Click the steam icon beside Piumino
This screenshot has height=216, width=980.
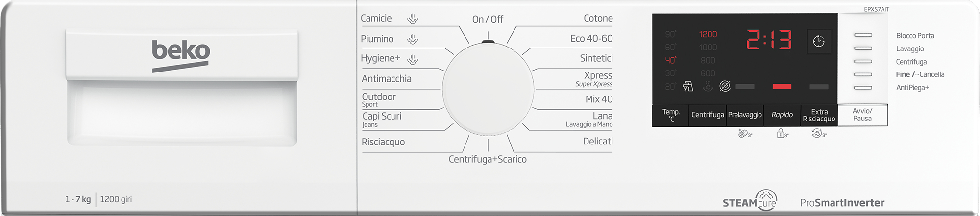tap(413, 39)
